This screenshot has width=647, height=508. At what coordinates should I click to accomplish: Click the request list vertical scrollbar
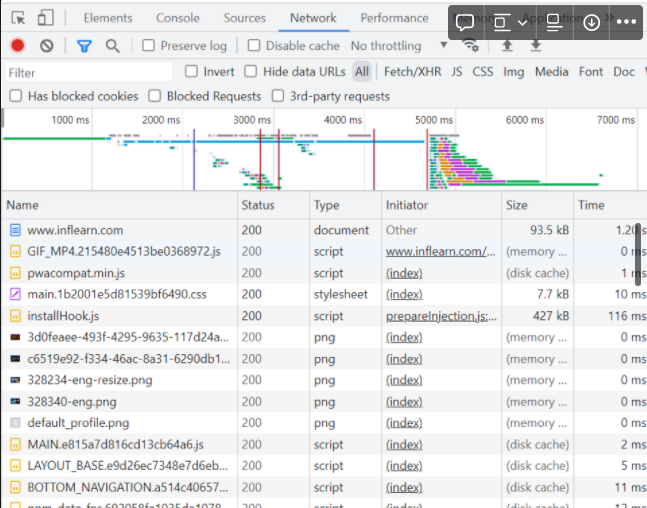638,254
